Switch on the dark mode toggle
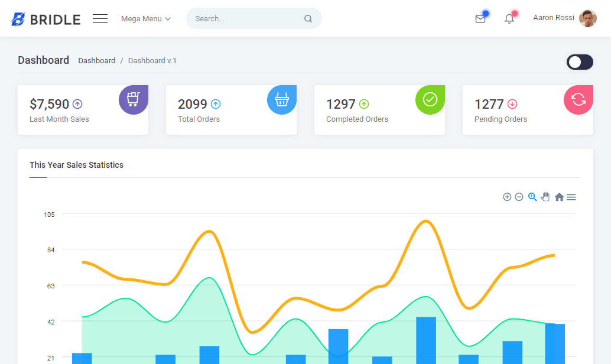This screenshot has height=364, width=611. 580,62
